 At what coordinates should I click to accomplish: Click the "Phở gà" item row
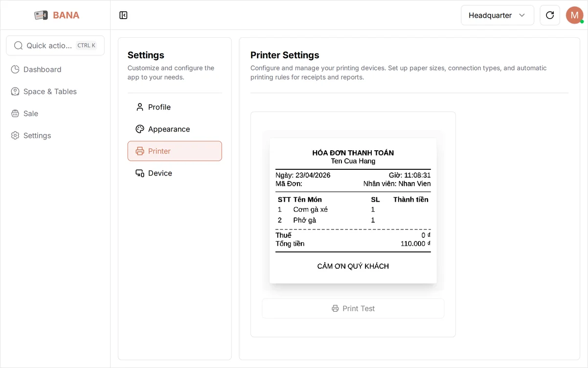tap(353, 220)
